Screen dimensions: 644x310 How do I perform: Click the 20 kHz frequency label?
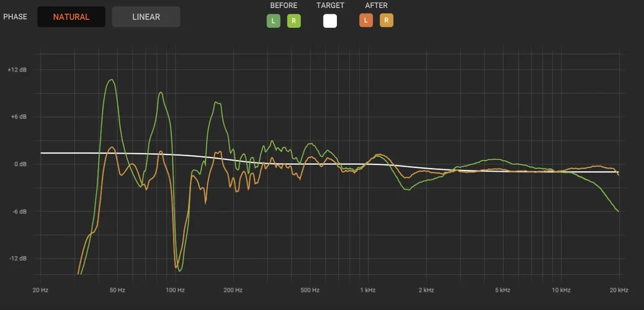tap(619, 290)
